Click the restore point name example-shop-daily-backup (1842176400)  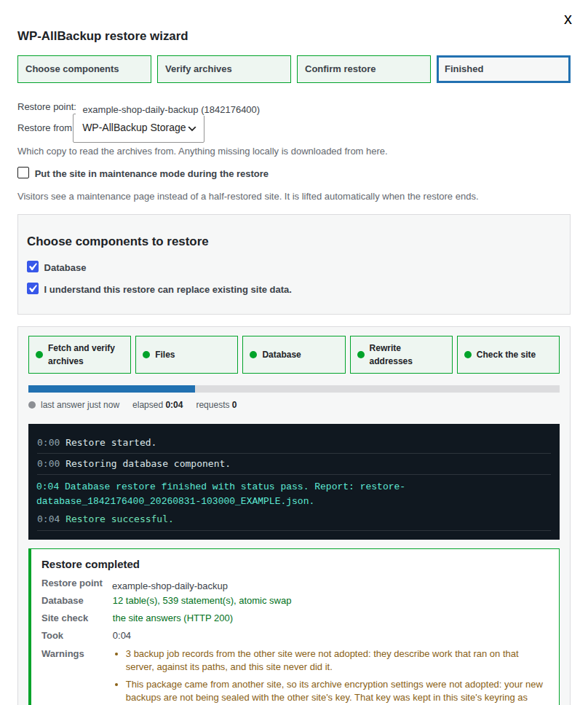(171, 110)
